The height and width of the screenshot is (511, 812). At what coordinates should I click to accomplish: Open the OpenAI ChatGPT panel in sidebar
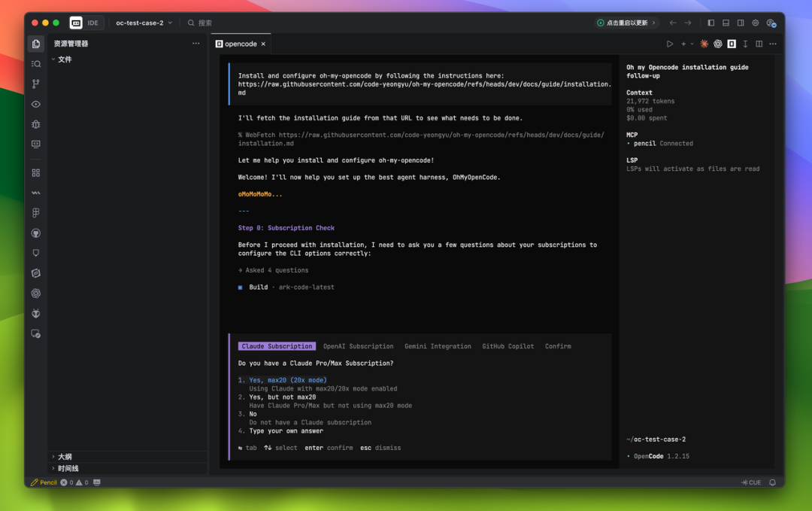tap(36, 294)
